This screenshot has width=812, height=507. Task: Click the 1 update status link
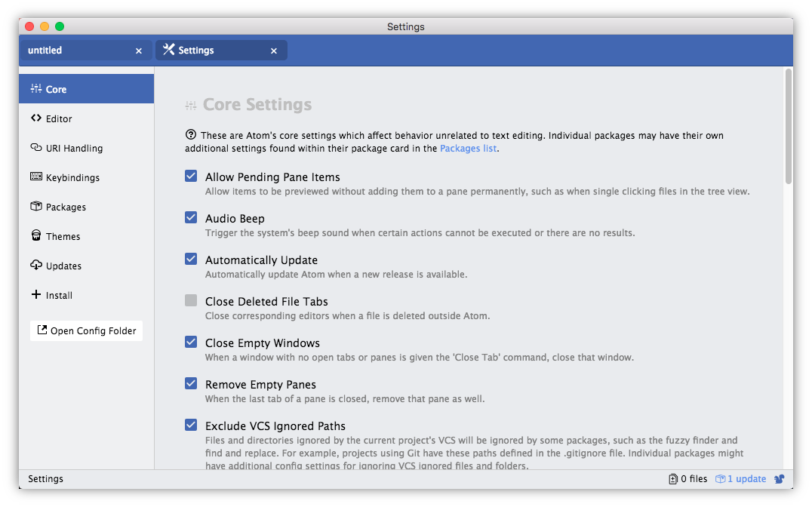(x=740, y=479)
